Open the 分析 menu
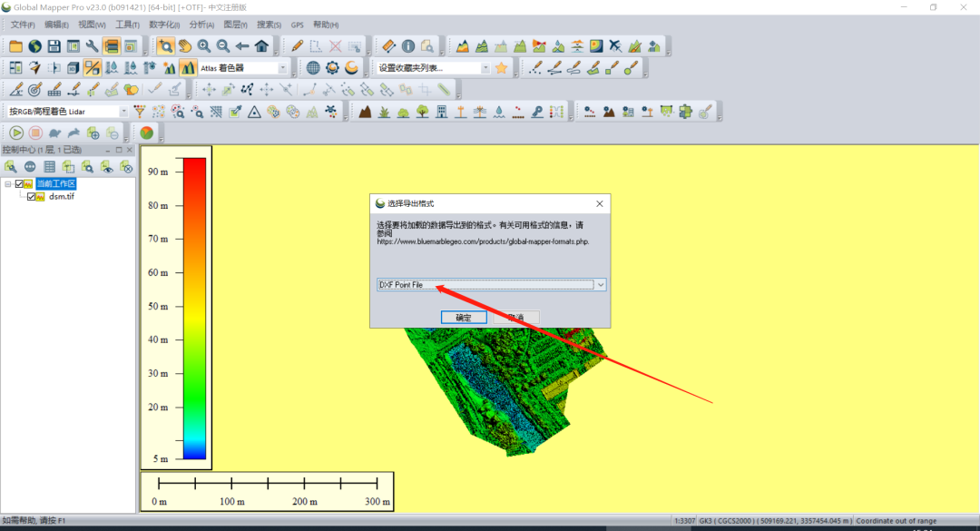980x531 pixels. pyautogui.click(x=201, y=25)
